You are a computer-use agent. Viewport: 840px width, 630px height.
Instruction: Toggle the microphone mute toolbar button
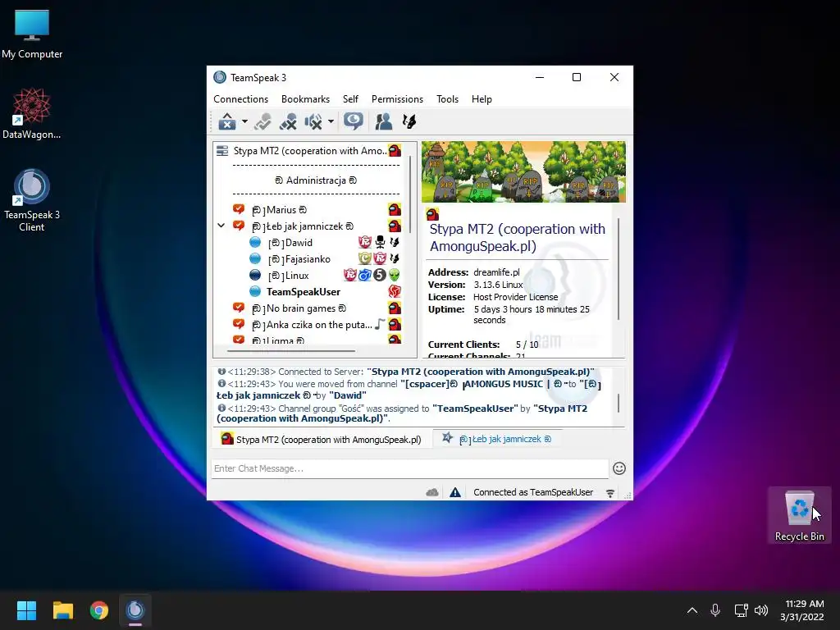[288, 121]
